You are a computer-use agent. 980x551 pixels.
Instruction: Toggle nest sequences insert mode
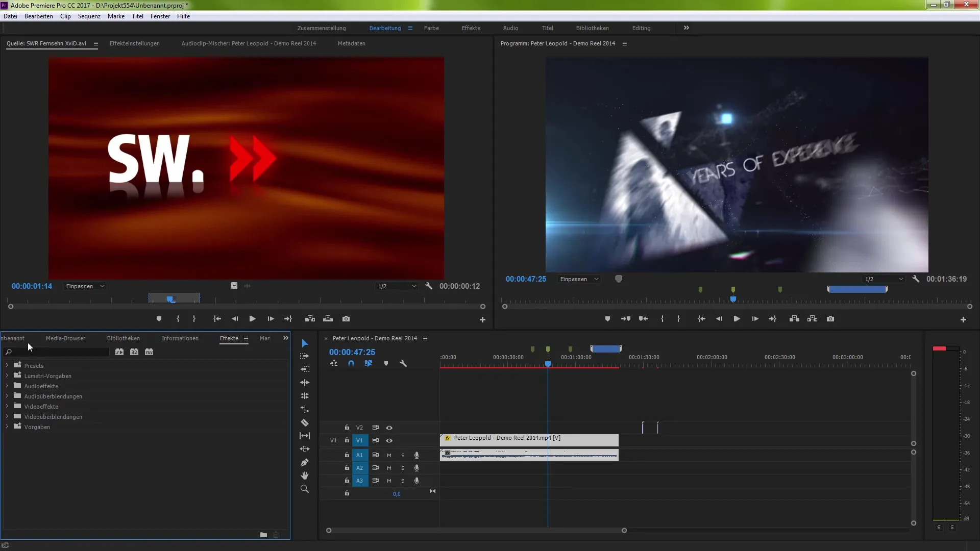[x=334, y=364]
